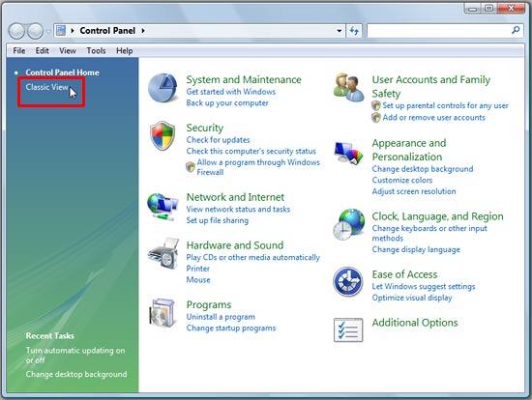Switch to Classic View
This screenshot has width=532, height=400.
46,87
